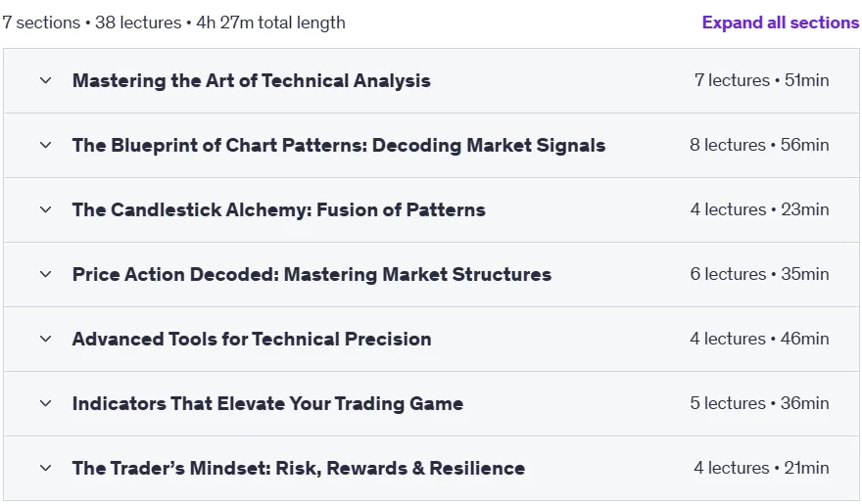Open Price Action Decoded: Mastering Market Structures title
This screenshot has width=862, height=504.
point(311,275)
